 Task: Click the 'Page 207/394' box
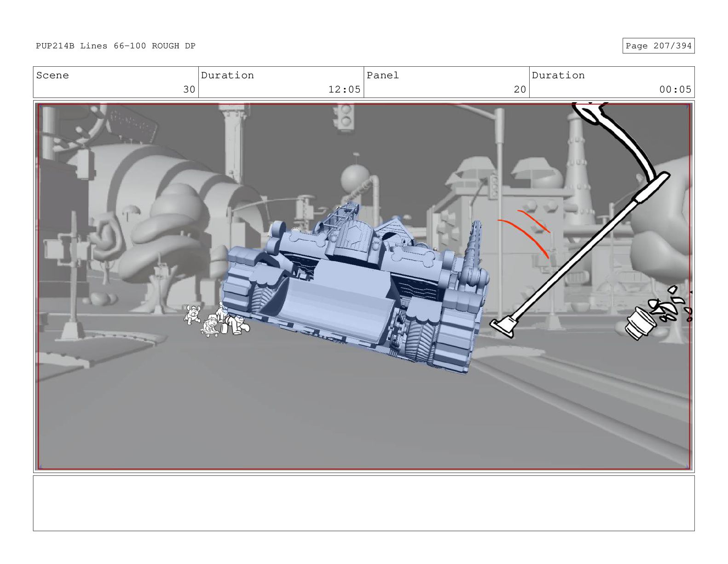click(658, 46)
